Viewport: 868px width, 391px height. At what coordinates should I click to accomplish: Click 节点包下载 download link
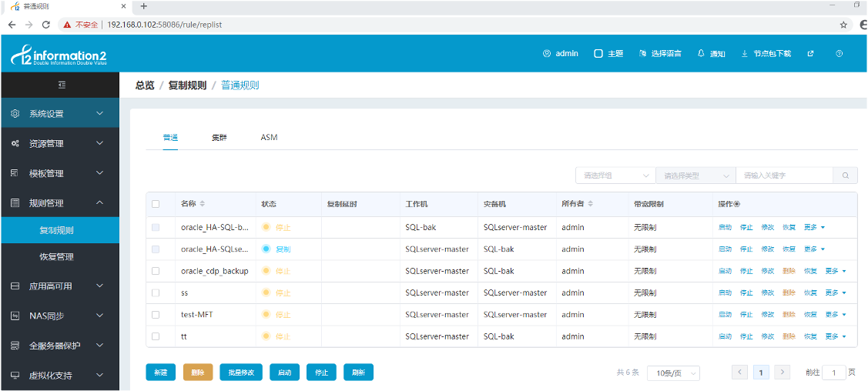[766, 54]
